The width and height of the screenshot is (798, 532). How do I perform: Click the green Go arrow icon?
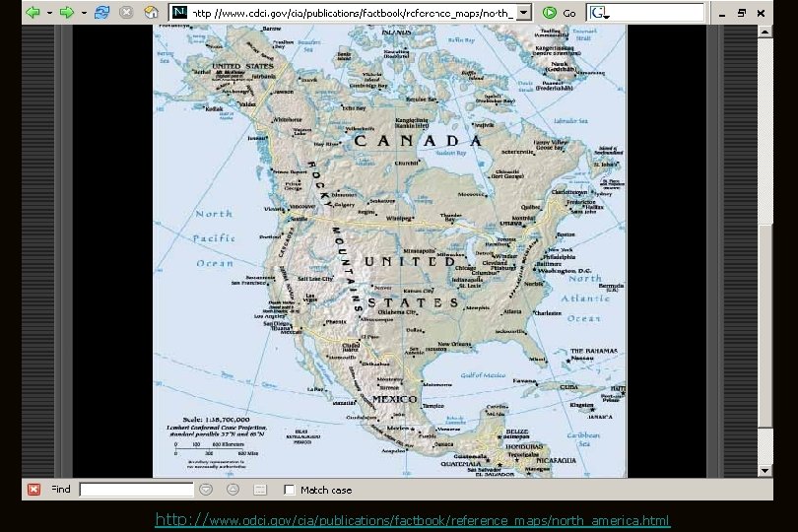coord(549,13)
